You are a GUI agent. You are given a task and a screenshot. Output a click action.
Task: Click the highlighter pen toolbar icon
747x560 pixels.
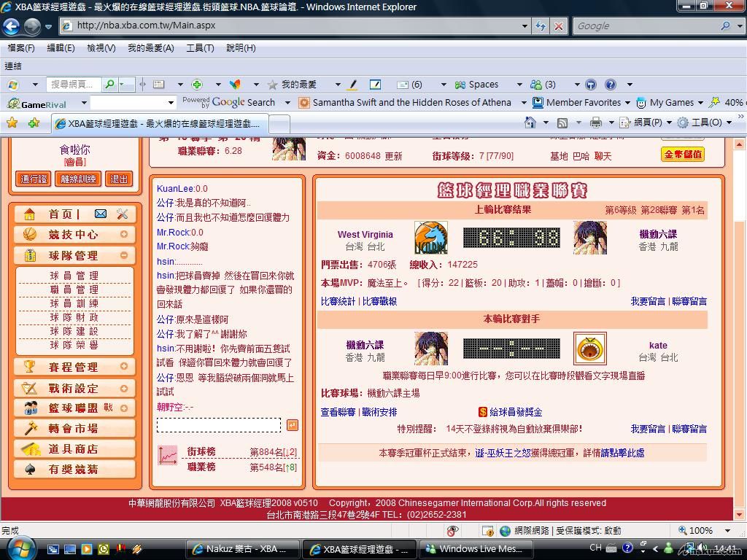pos(352,85)
